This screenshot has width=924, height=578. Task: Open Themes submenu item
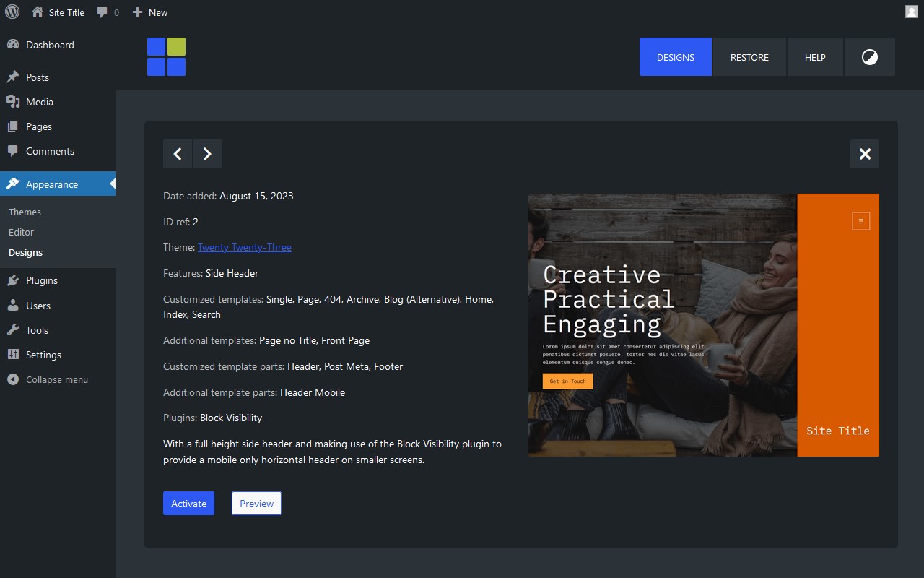coord(25,212)
